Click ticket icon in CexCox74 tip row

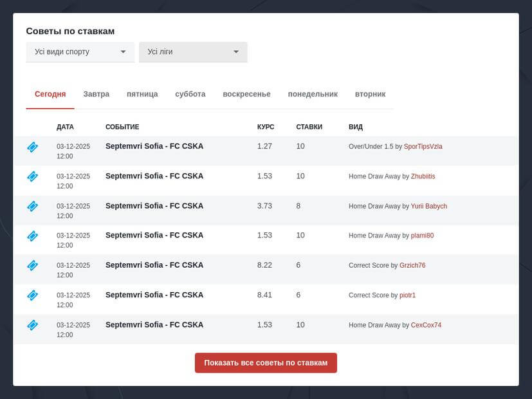click(x=33, y=326)
